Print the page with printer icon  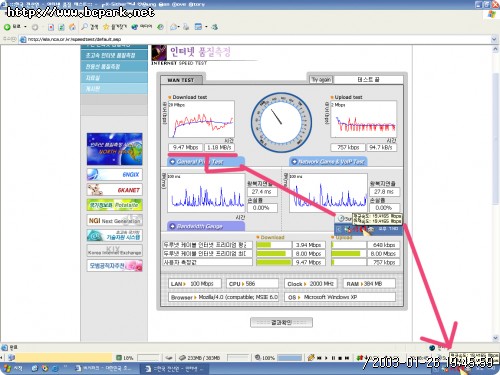[x=186, y=27]
